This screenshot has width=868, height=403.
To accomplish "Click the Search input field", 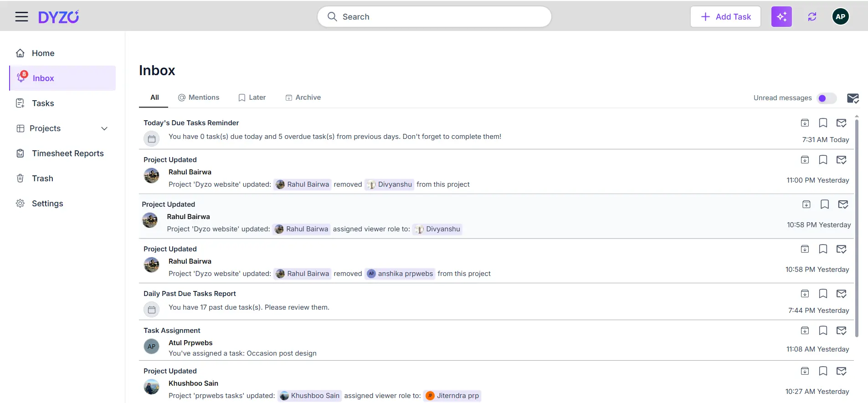I will coord(434,17).
